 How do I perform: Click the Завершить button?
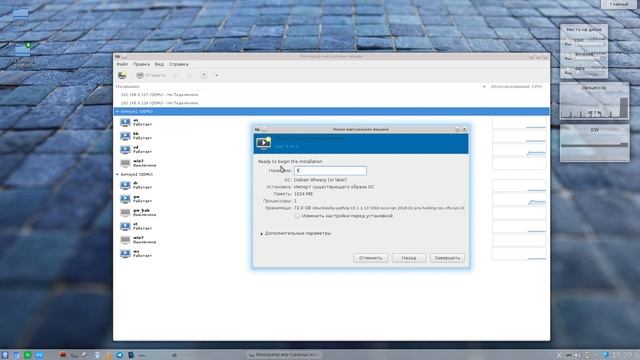[x=447, y=258]
